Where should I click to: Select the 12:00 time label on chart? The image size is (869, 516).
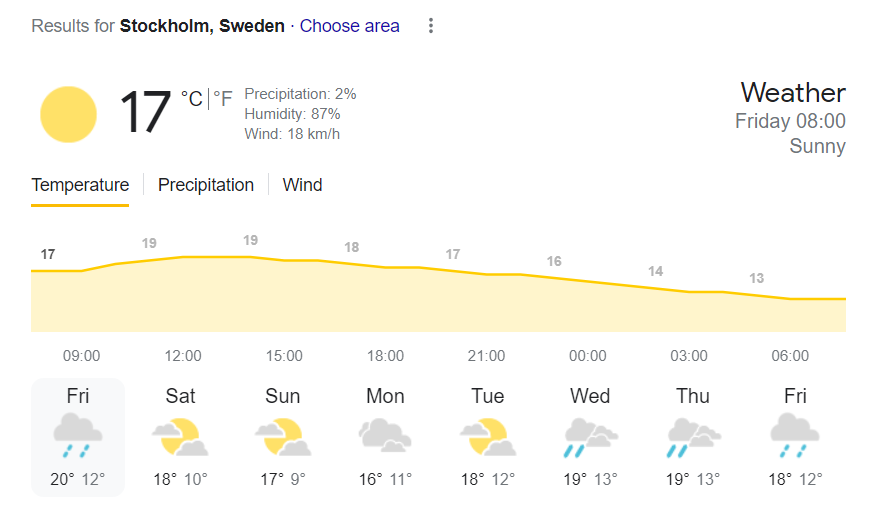183,356
